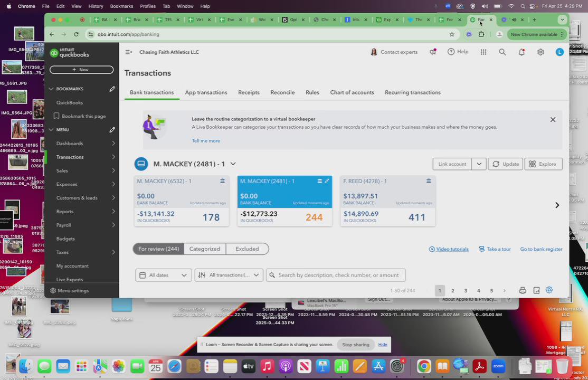
Task: Reload the page in Chrome
Action: click(x=76, y=34)
